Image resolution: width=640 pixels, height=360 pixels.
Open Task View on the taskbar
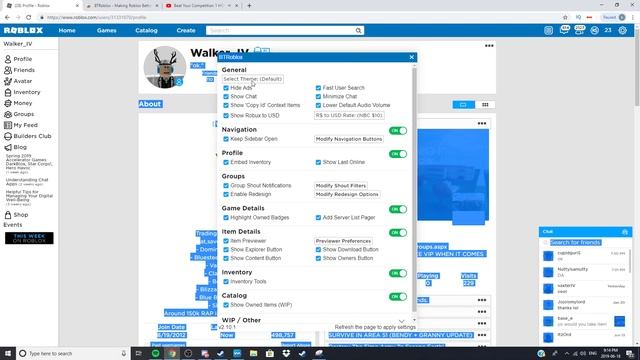pyautogui.click(x=139, y=353)
